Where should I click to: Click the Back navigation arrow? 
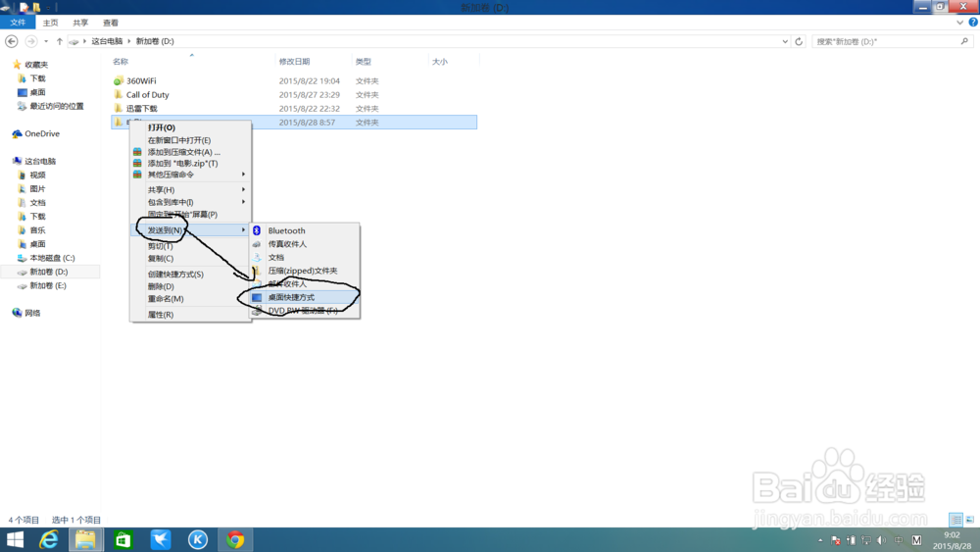click(x=11, y=41)
